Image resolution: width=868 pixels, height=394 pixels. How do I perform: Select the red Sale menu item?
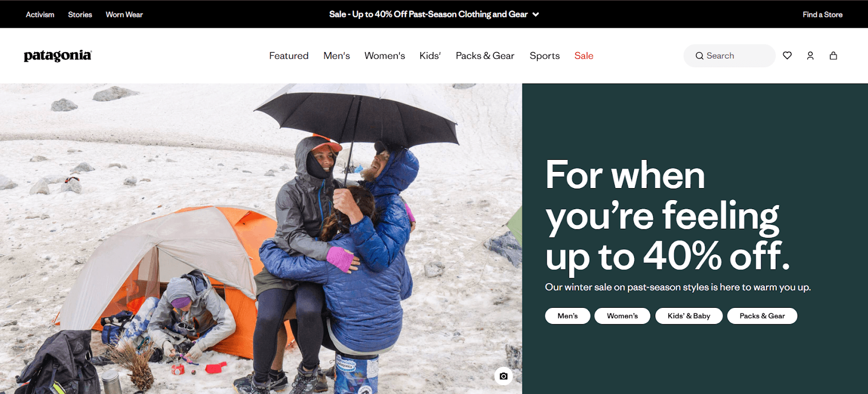click(x=584, y=56)
